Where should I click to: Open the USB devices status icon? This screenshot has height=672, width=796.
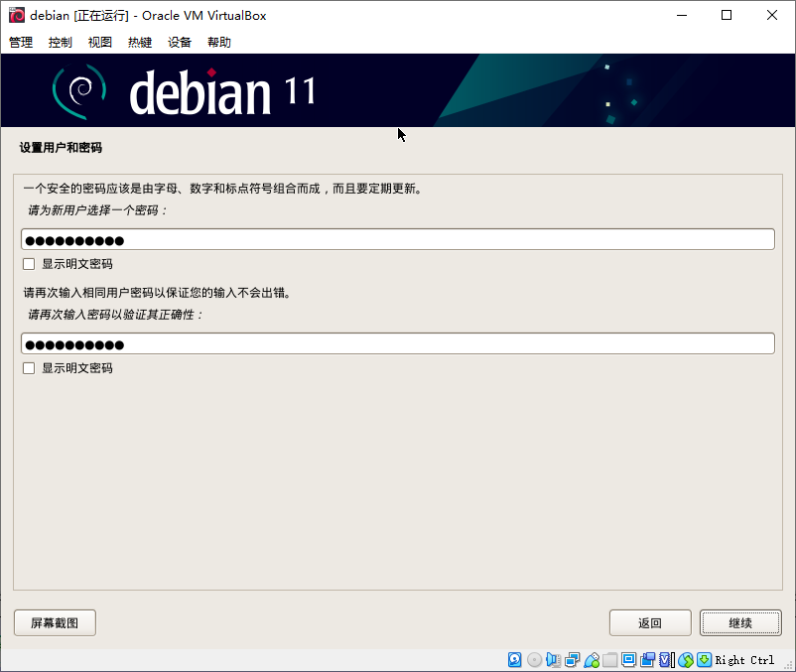tap(592, 659)
